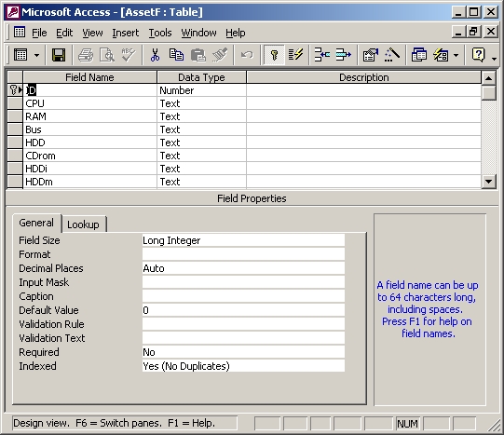Click the Validation Rule property box
The height and width of the screenshot is (435, 504).
pos(243,324)
